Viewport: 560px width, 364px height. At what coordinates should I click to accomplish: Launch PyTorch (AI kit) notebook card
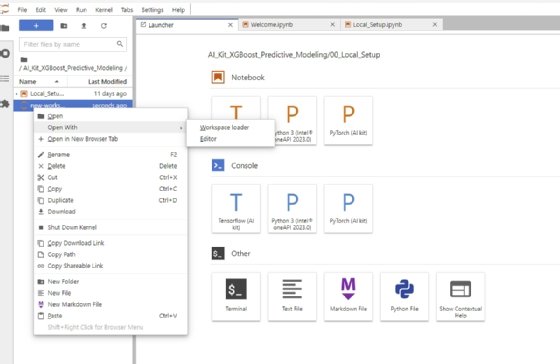(348, 121)
